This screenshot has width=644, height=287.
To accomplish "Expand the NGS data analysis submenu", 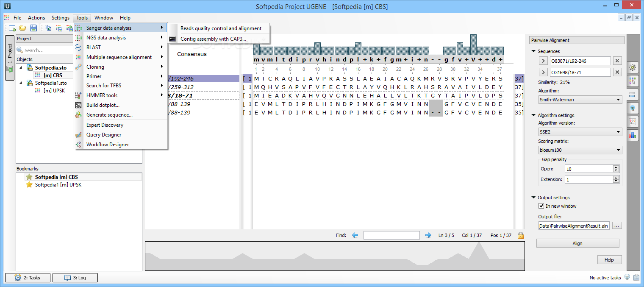I will 120,38.
